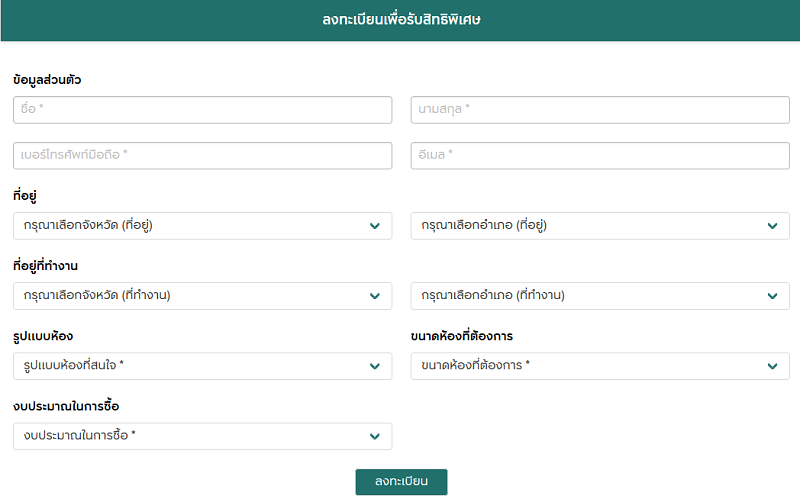Click the นามสกุล (last name) input field
This screenshot has width=800, height=502.
click(x=600, y=110)
